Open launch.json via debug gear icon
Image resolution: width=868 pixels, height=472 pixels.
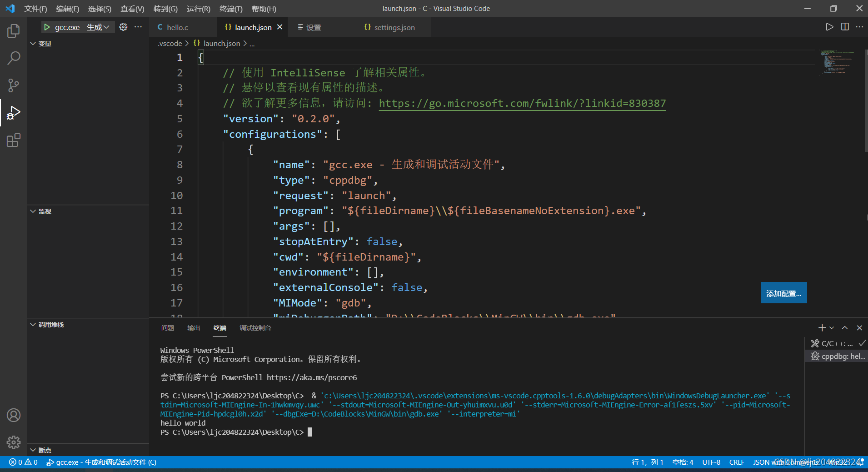pyautogui.click(x=123, y=27)
